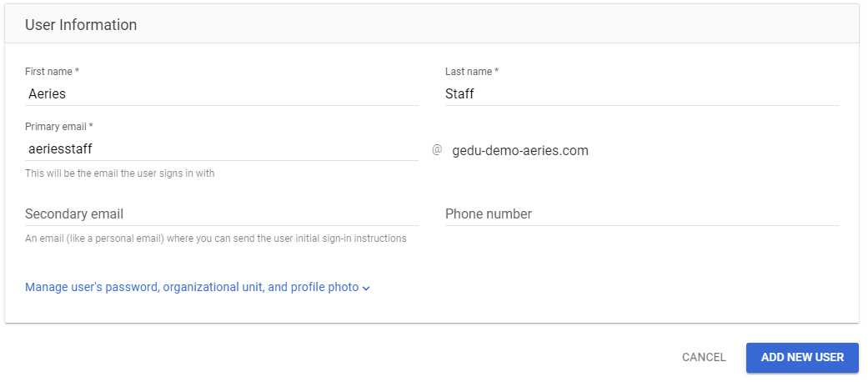Screen dimensions: 868x382
Task: Click the First name field containing Aeries
Action: (x=221, y=94)
